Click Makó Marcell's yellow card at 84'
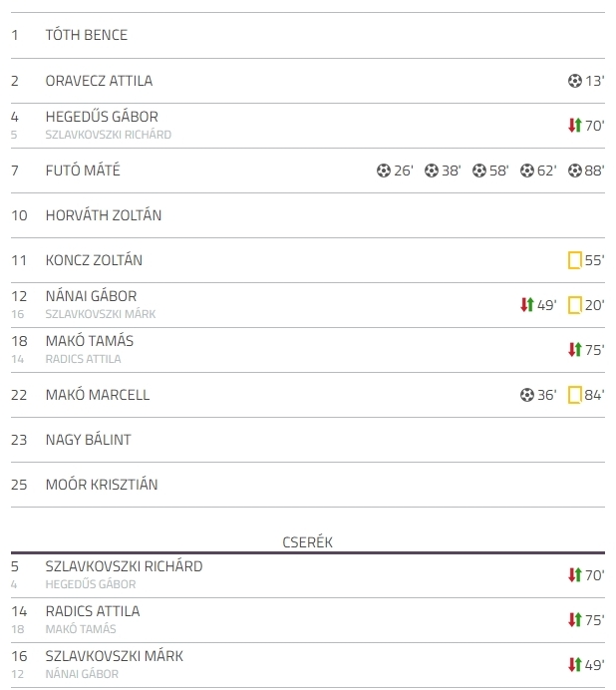The width and height of the screenshot is (616, 690). 575,395
